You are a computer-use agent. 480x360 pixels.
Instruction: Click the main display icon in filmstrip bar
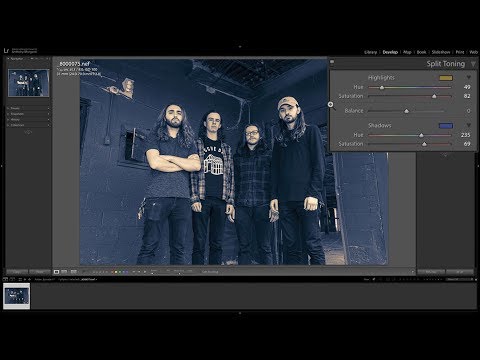(5, 279)
